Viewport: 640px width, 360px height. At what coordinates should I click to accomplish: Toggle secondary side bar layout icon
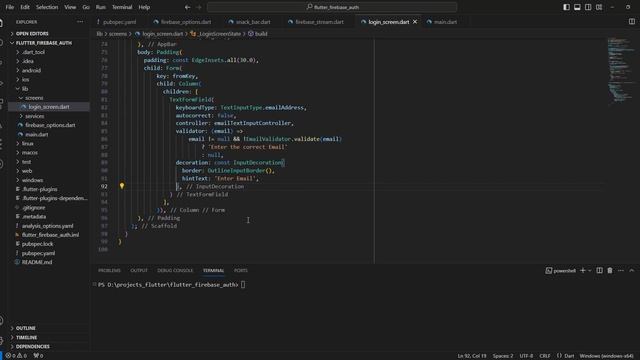(x=588, y=7)
